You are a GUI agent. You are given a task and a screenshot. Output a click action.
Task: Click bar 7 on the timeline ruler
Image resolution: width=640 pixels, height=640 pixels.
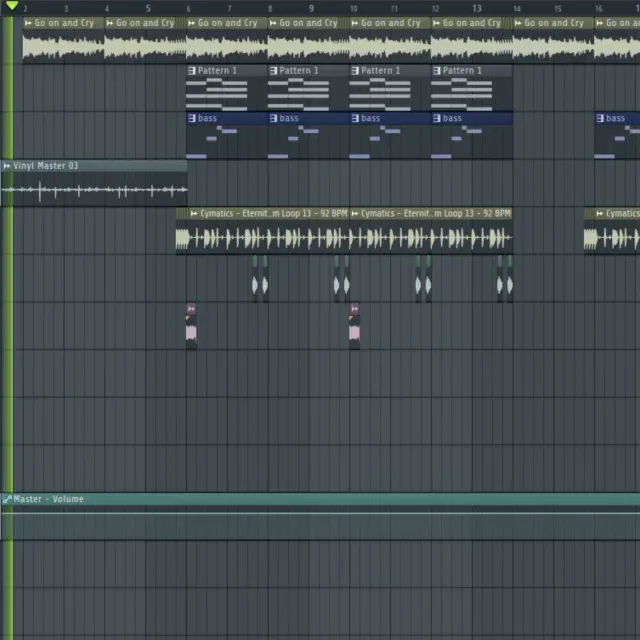pos(229,9)
